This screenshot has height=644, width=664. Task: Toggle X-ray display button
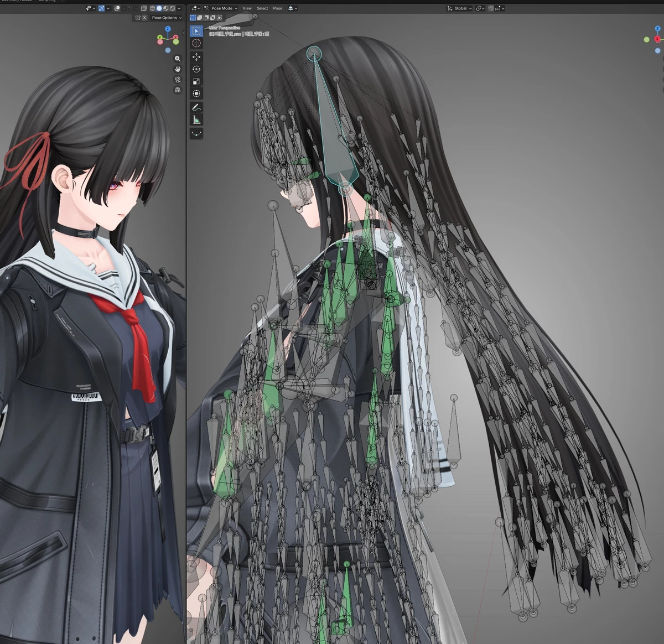pos(144,8)
